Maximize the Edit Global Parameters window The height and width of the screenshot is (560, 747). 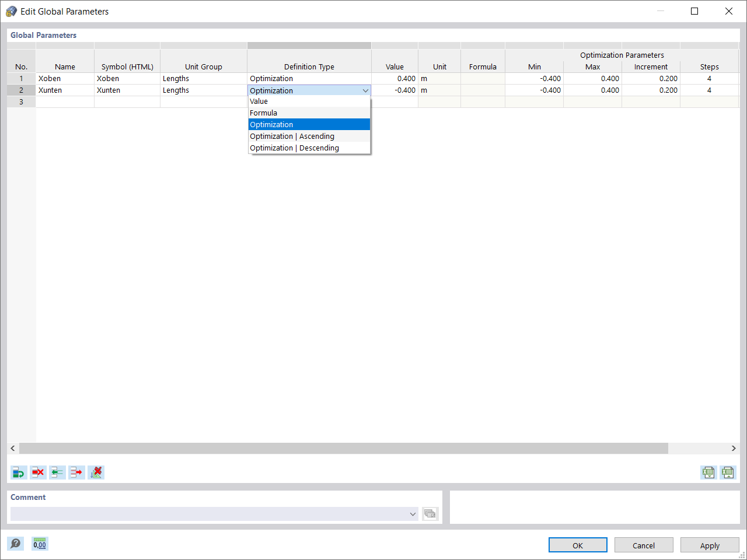click(694, 11)
